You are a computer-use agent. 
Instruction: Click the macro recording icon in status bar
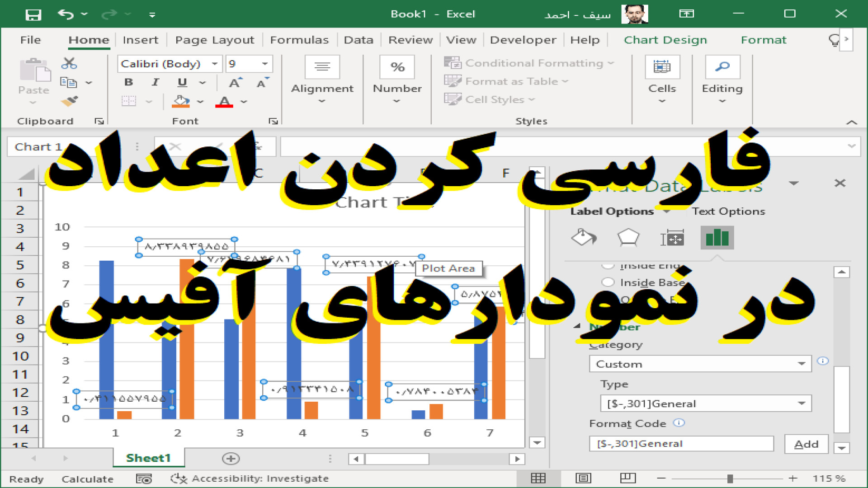(144, 479)
